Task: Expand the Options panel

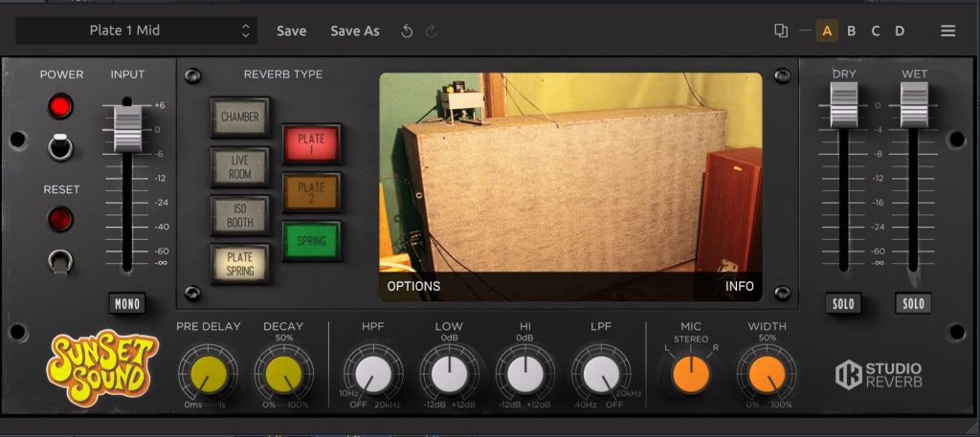Action: click(413, 286)
